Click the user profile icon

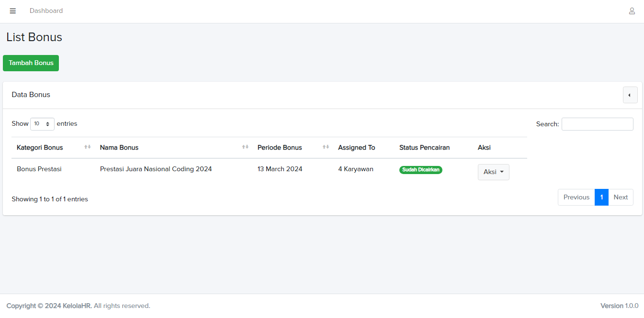click(x=632, y=11)
